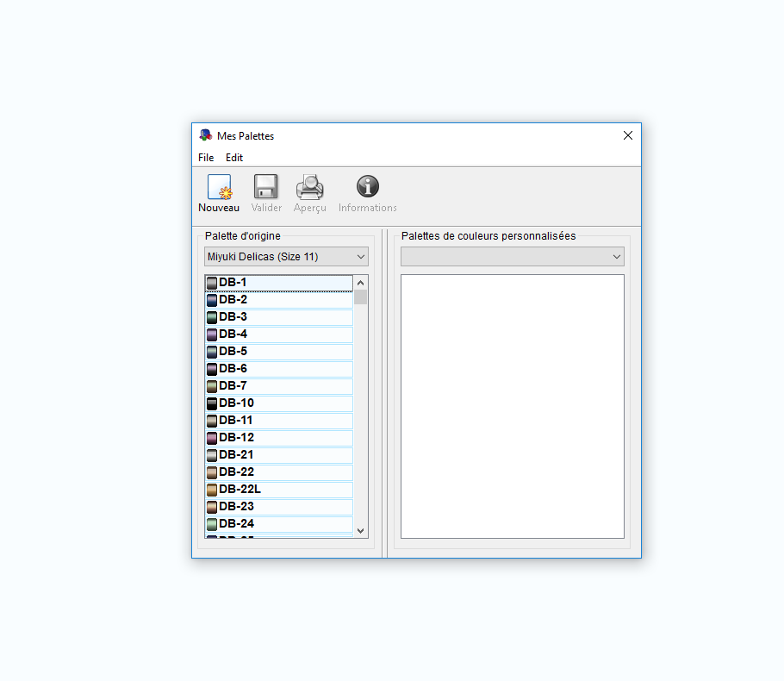Click the DB-24 green color swatch
The image size is (784, 681).
coord(211,523)
